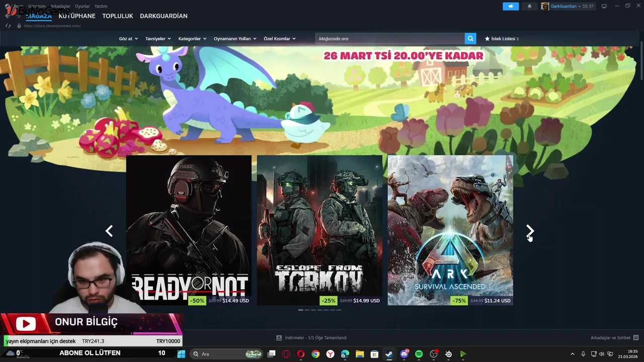
Task: Expand the Kategoriler dropdown
Action: coord(193,39)
